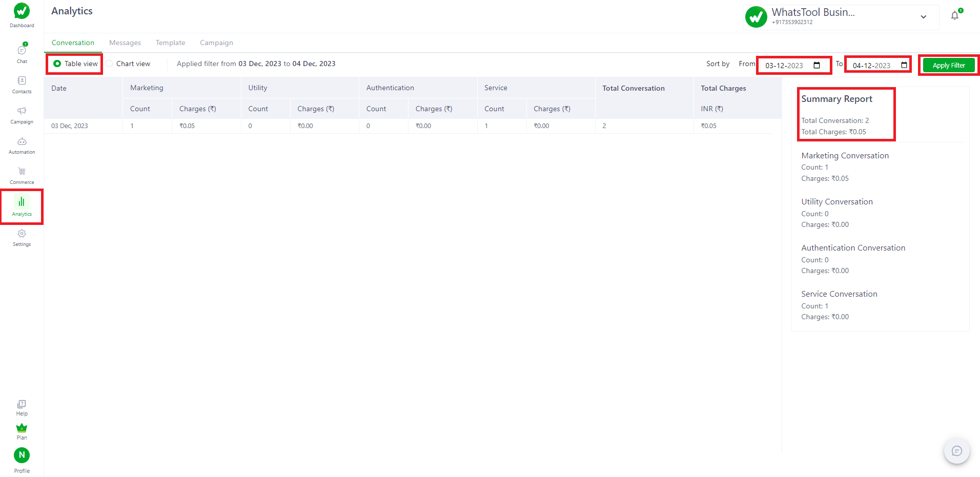
Task: Click the Service column header
Action: click(496, 88)
